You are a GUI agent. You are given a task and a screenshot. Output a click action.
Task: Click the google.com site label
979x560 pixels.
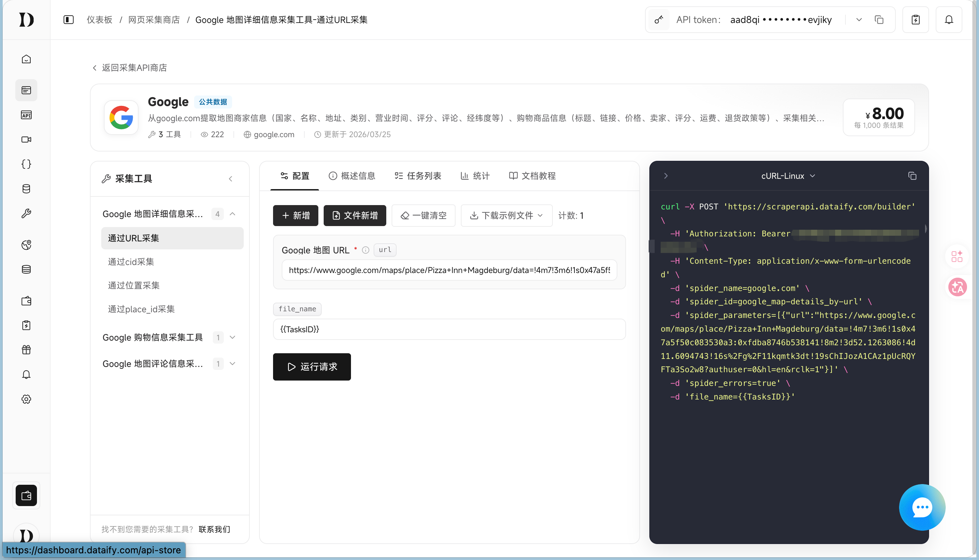pos(269,135)
